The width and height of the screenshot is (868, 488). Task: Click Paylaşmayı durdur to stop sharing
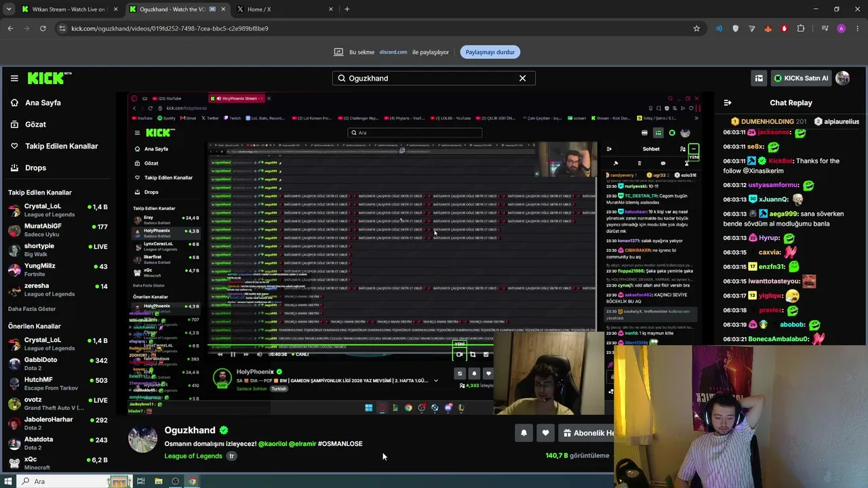490,52
